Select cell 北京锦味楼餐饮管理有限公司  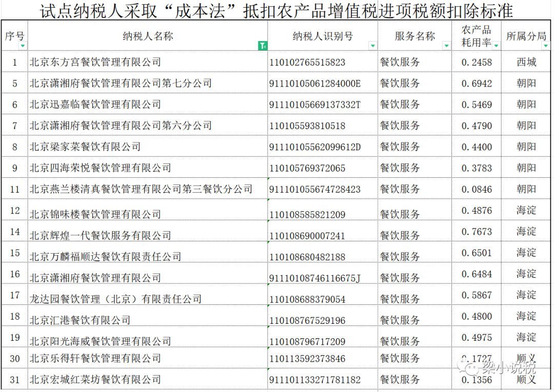pyautogui.click(x=148, y=210)
